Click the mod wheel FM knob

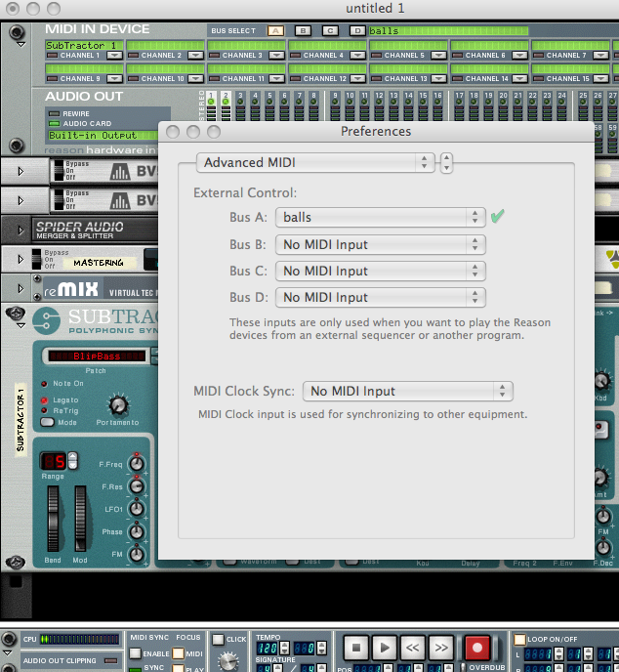(x=137, y=555)
